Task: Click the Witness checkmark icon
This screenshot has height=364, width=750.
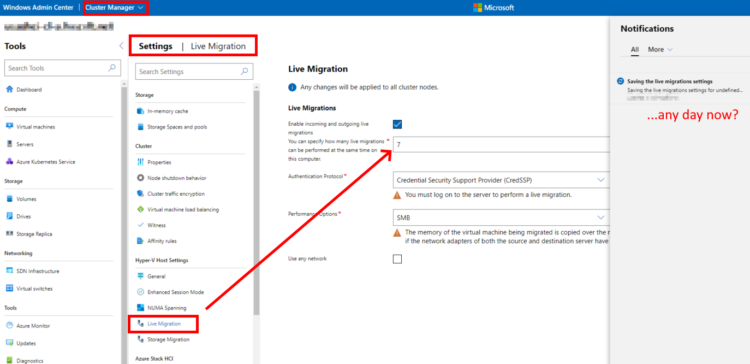Action: pos(140,225)
